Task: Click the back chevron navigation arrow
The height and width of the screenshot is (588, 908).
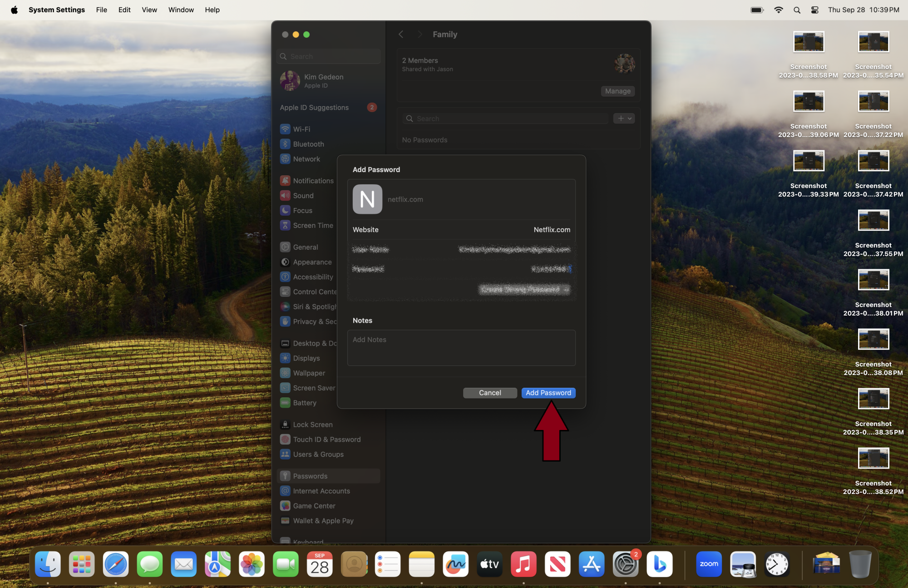Action: 401,35
